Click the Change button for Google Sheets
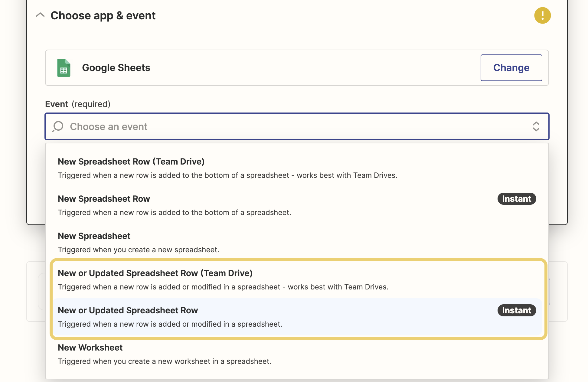The height and width of the screenshot is (382, 588). click(x=511, y=68)
